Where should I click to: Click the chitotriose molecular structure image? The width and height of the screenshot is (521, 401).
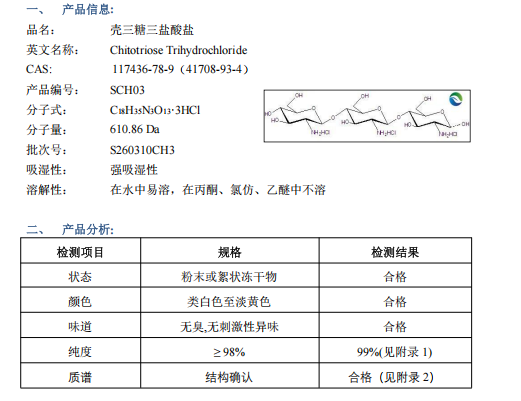367,116
